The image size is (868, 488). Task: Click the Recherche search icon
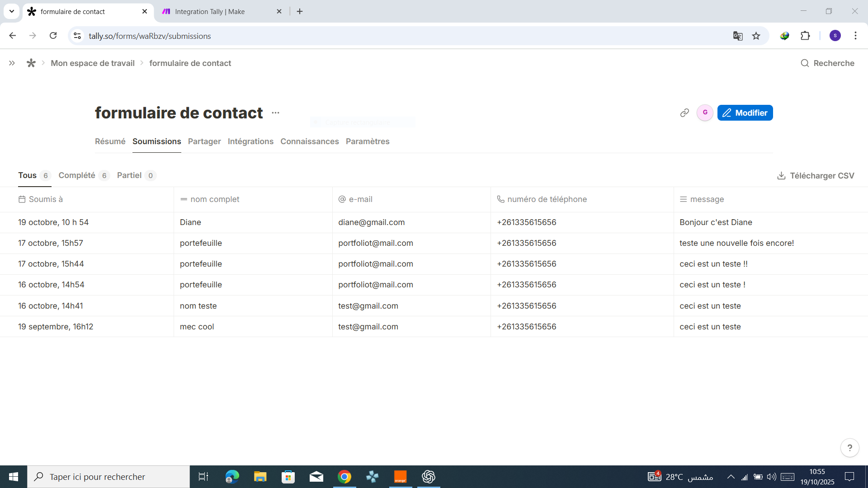805,63
